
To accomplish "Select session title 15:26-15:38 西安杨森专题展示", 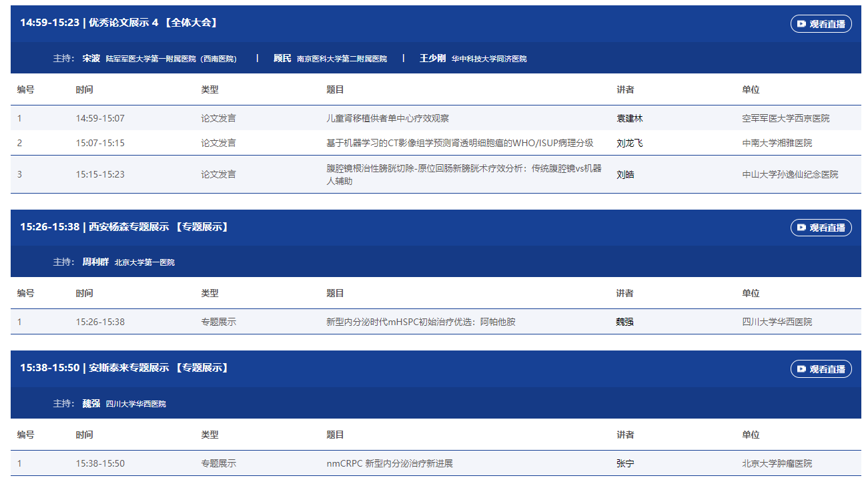I will coord(125,227).
